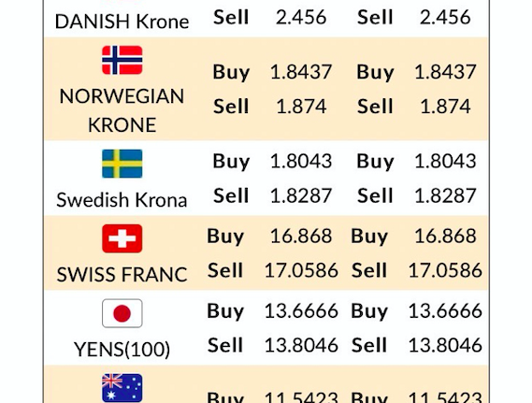Screen dimensions: 532x403
Task: Select the YENS(100) currency name
Action: tap(122, 350)
